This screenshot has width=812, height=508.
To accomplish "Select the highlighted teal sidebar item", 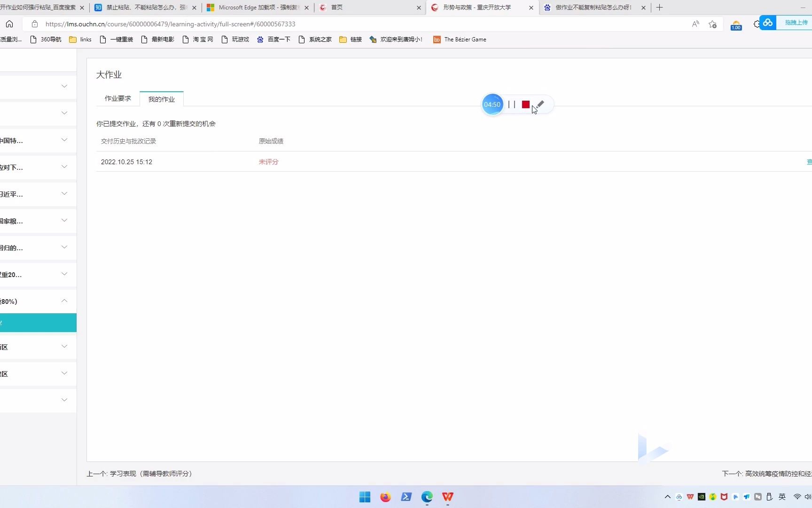I will click(38, 323).
